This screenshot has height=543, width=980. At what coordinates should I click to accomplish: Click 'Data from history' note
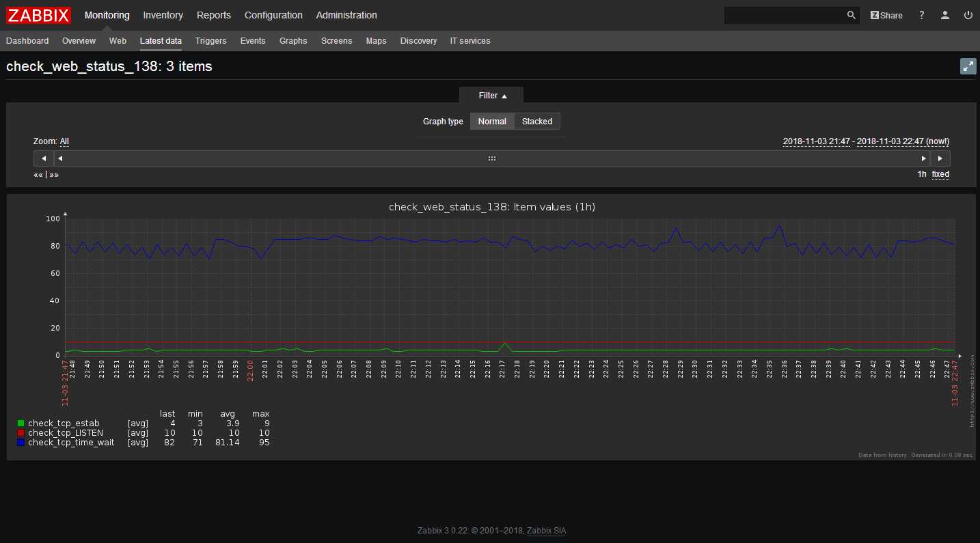[x=916, y=455]
